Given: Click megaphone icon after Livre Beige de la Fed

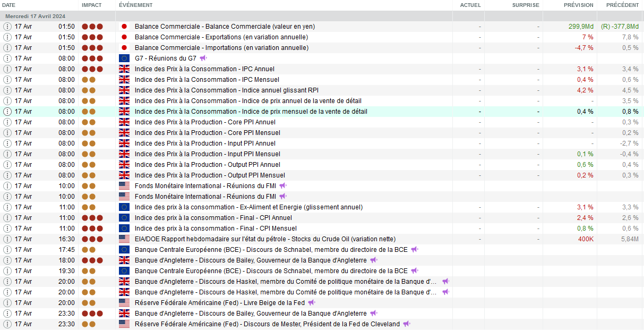Looking at the screenshot, I should [x=312, y=303].
